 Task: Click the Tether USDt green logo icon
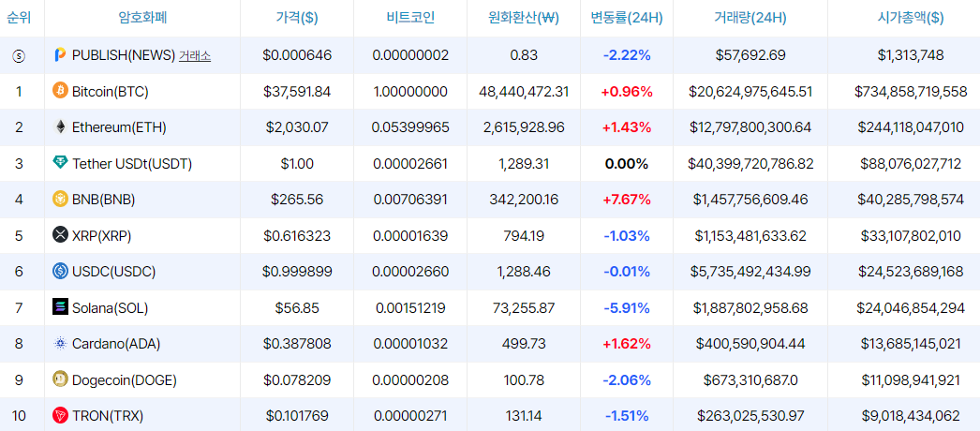click(60, 164)
